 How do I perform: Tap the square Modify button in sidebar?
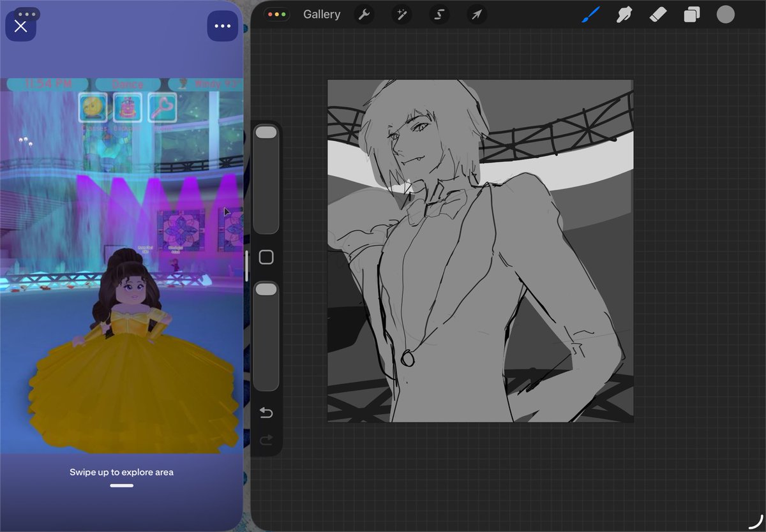pos(266,257)
